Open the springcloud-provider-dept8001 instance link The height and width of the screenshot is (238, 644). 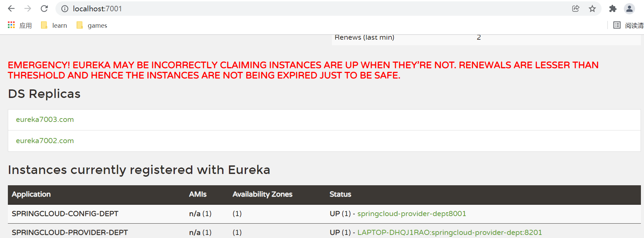[412, 214]
